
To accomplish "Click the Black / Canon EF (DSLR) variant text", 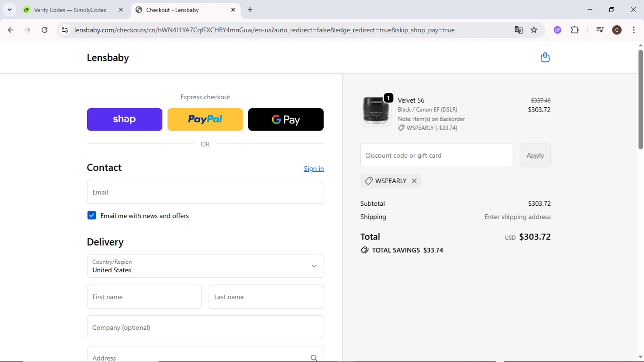I will pos(427,110).
